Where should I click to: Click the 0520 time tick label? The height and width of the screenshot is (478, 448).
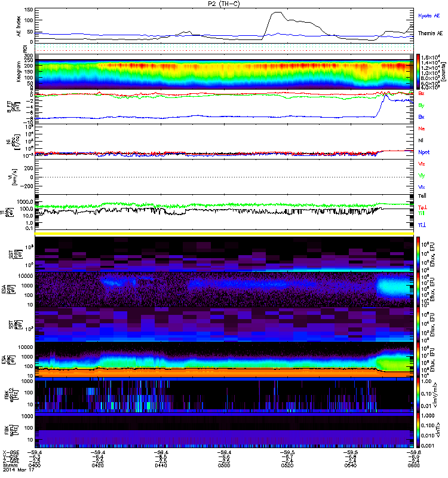pyautogui.click(x=287, y=465)
